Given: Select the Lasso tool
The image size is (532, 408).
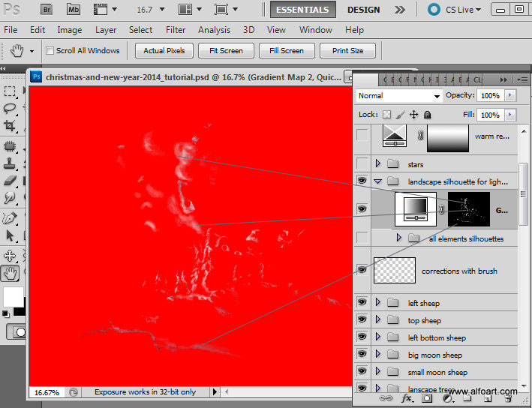Looking at the screenshot, I should click(10, 109).
